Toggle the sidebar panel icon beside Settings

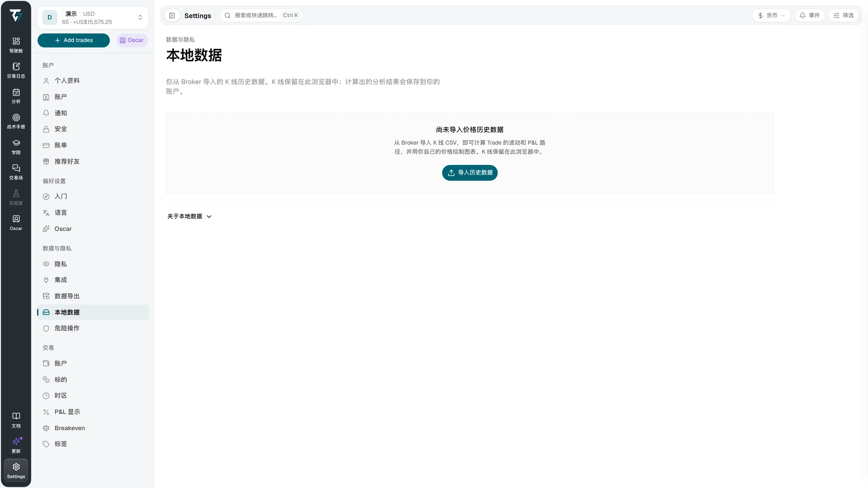172,15
